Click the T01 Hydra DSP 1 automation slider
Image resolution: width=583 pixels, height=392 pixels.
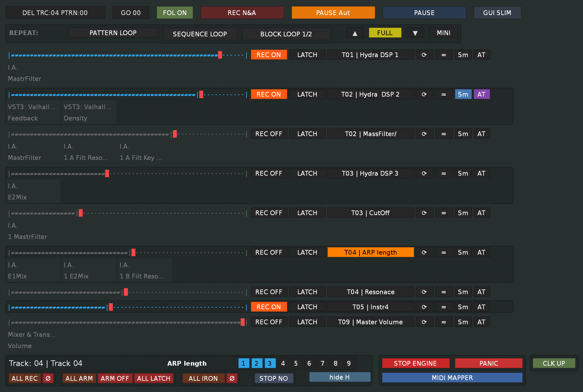tap(128, 56)
